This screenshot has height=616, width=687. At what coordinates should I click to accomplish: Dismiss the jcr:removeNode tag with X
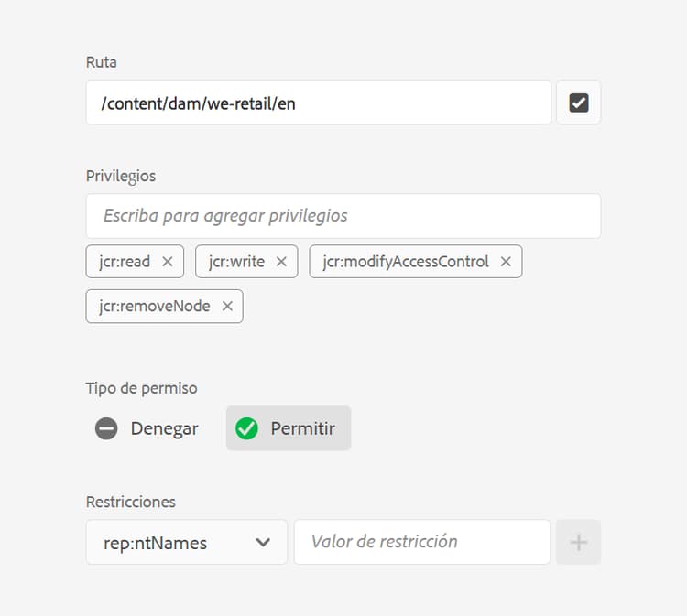pyautogui.click(x=227, y=307)
